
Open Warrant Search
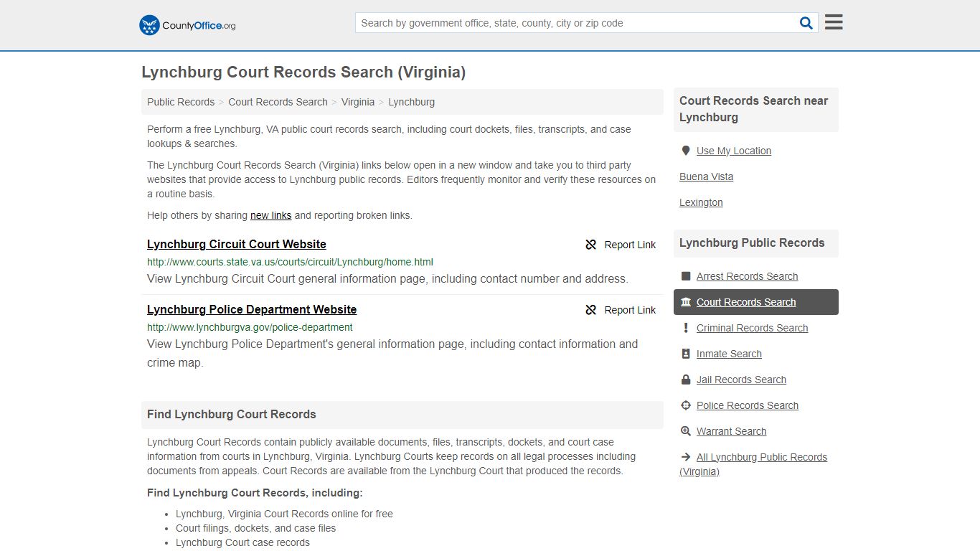coord(731,431)
